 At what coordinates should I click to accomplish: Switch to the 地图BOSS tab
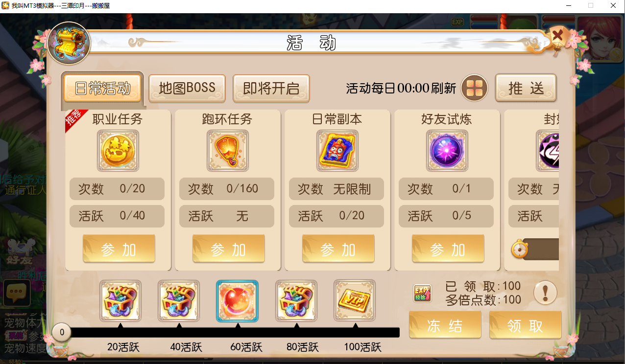tap(187, 89)
